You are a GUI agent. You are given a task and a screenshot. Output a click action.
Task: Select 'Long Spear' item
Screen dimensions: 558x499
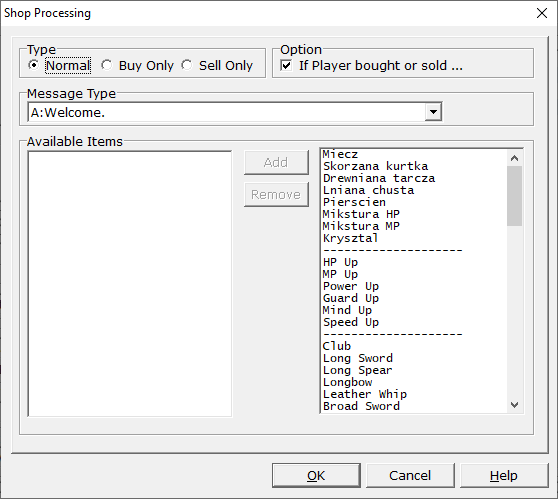tap(414, 371)
